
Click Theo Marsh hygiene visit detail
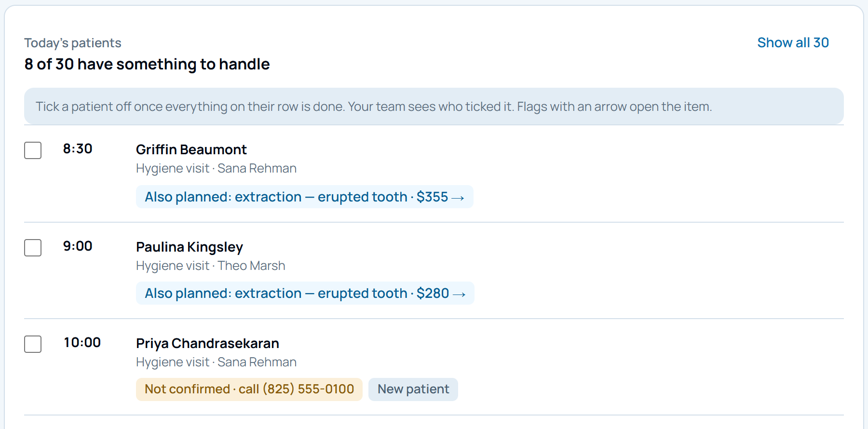coord(210,266)
